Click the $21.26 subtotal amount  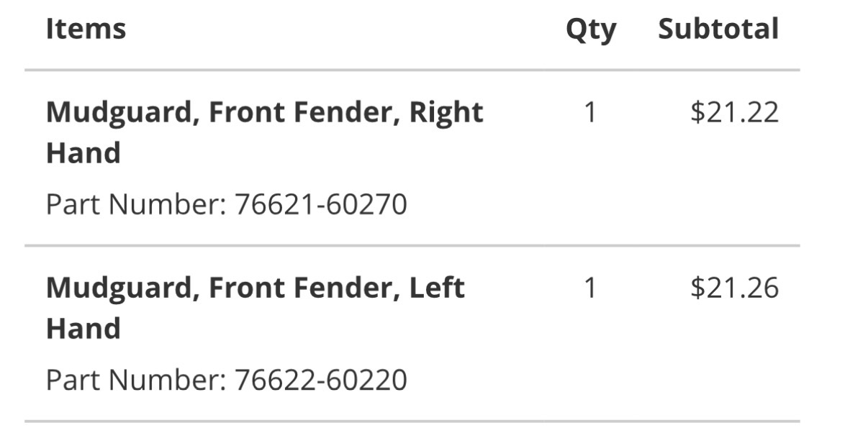[x=734, y=288]
